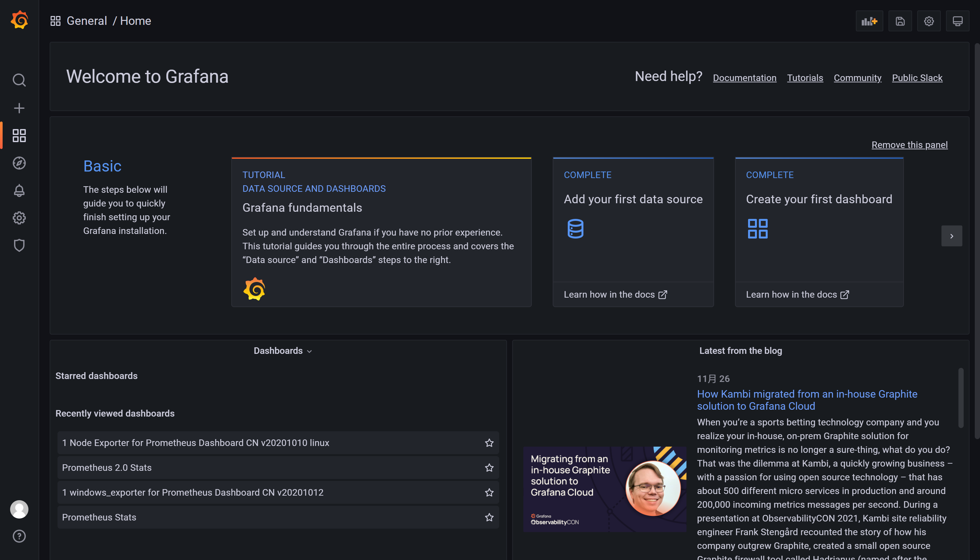
Task: Open the Dashboards sidebar icon
Action: (x=19, y=135)
